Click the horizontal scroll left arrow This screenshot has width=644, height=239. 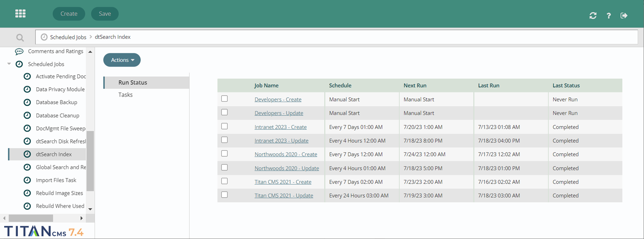click(x=5, y=218)
